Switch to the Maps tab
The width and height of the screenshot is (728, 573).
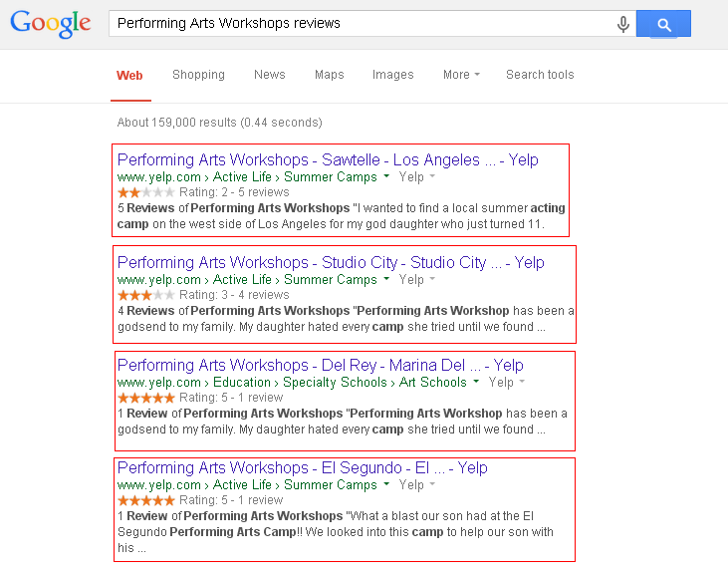[329, 75]
